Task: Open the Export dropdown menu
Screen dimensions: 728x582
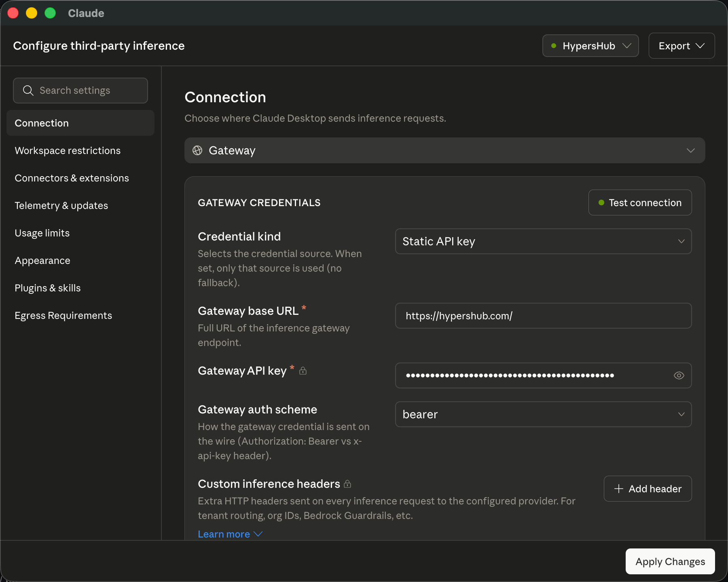Action: pyautogui.click(x=682, y=46)
